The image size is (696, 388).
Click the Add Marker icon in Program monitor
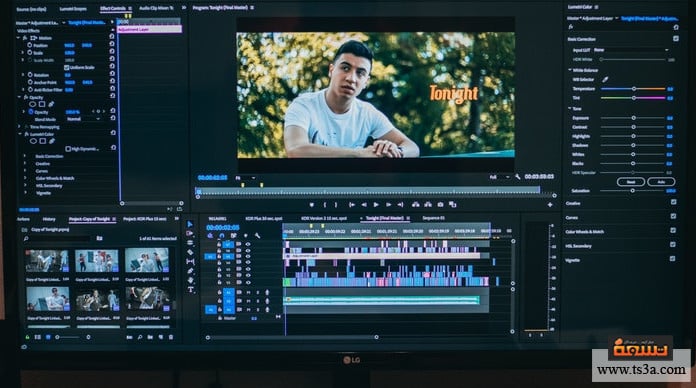coord(312,205)
